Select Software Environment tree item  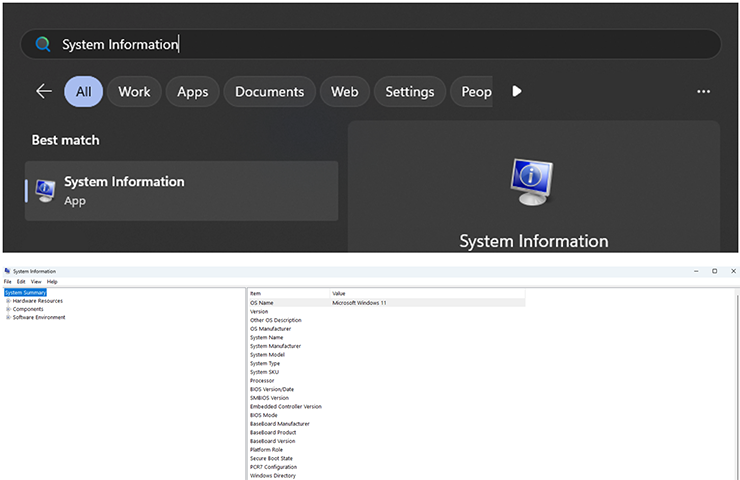(x=39, y=317)
